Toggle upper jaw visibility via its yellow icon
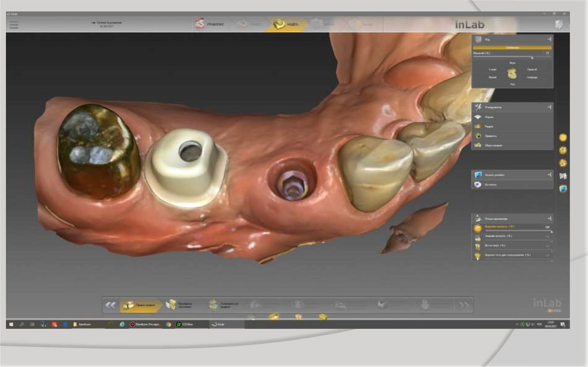 (x=478, y=228)
